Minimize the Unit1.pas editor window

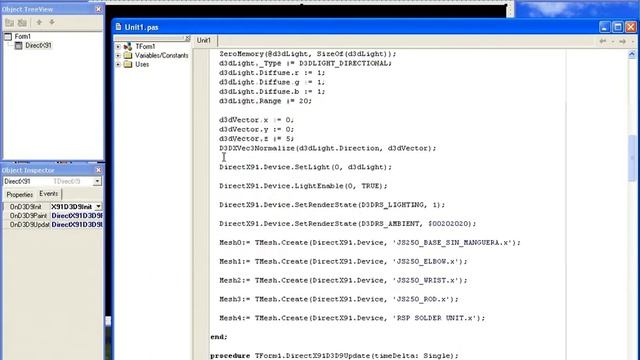604,27
